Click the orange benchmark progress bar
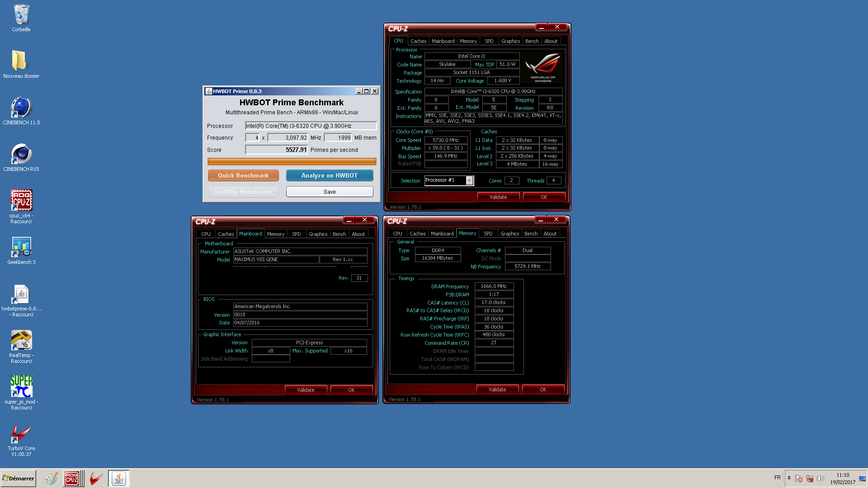 [292, 161]
